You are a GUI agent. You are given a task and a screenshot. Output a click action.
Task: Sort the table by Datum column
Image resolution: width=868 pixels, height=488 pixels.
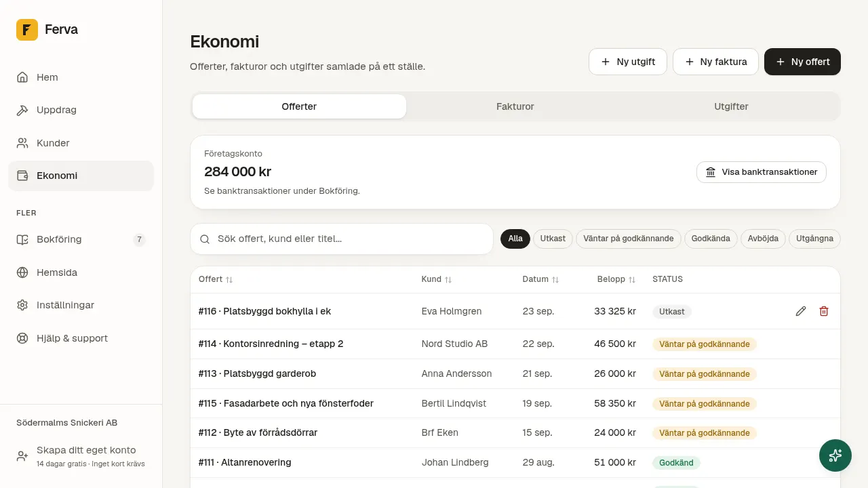tap(541, 279)
